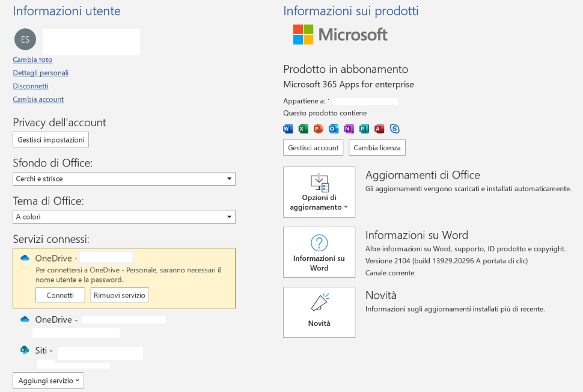Click the Gestisci impostazioni button
Viewport: 583px width, 392px height.
point(51,140)
